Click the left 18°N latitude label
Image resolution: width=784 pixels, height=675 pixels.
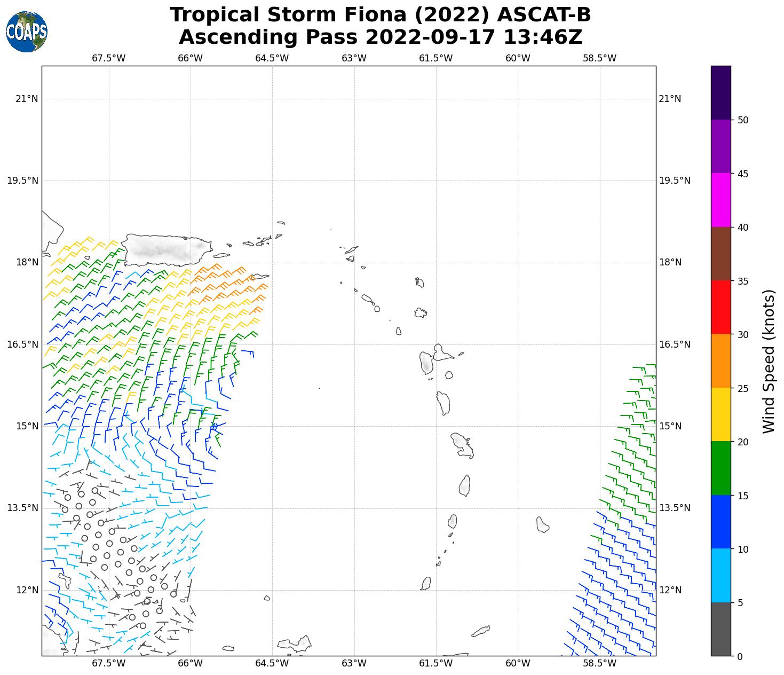click(x=27, y=262)
